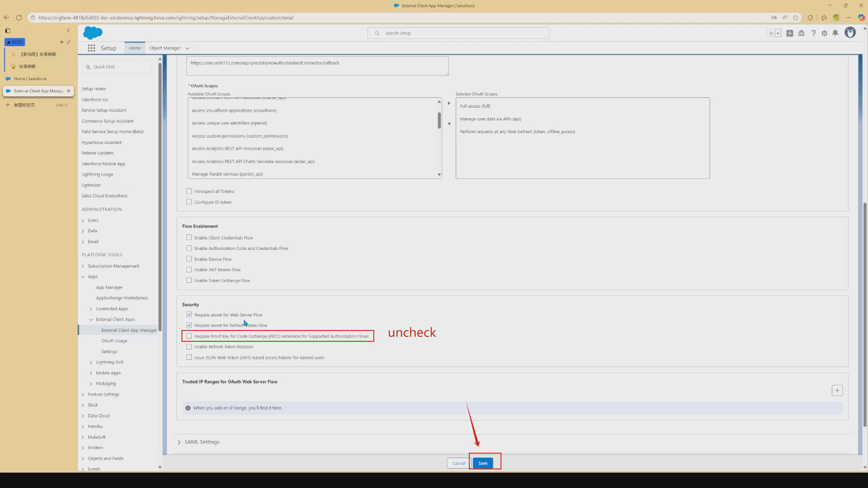Open browser Settings and more menu
868x488 pixels.
849,18
